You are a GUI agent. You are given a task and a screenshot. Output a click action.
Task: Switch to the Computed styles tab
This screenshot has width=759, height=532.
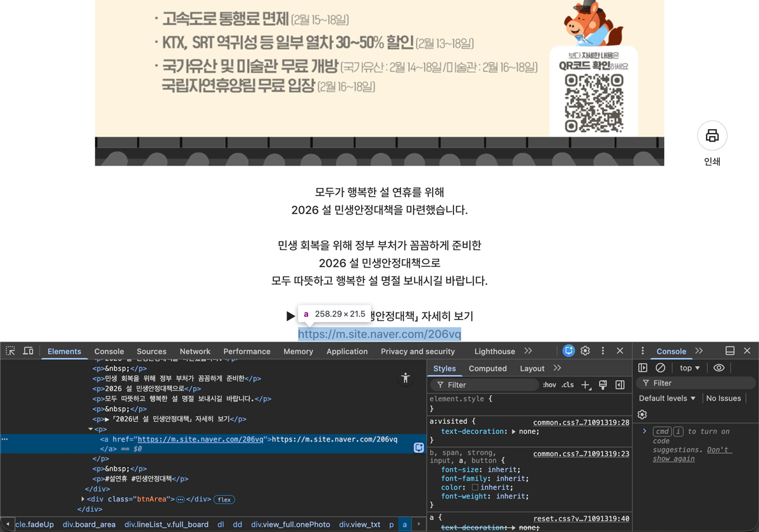click(488, 368)
